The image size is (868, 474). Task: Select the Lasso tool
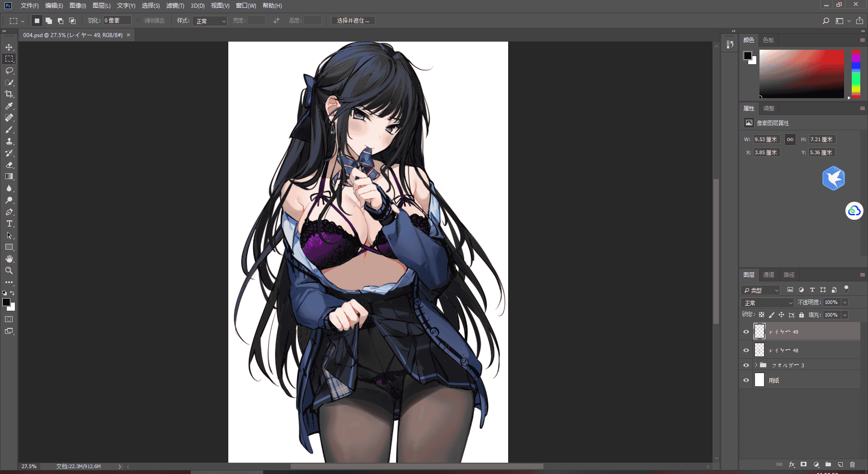[x=9, y=71]
